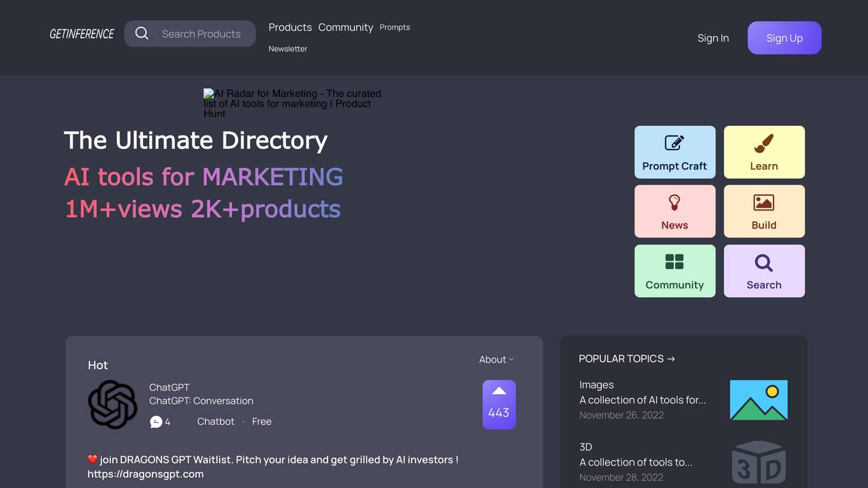Open the Build image icon tile
This screenshot has width=868, height=488.
[764, 211]
